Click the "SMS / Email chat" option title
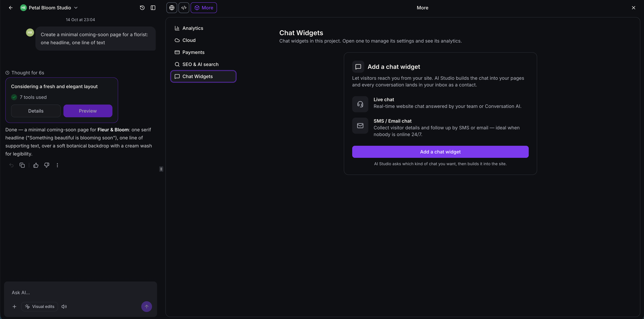644x319 pixels. pos(392,121)
